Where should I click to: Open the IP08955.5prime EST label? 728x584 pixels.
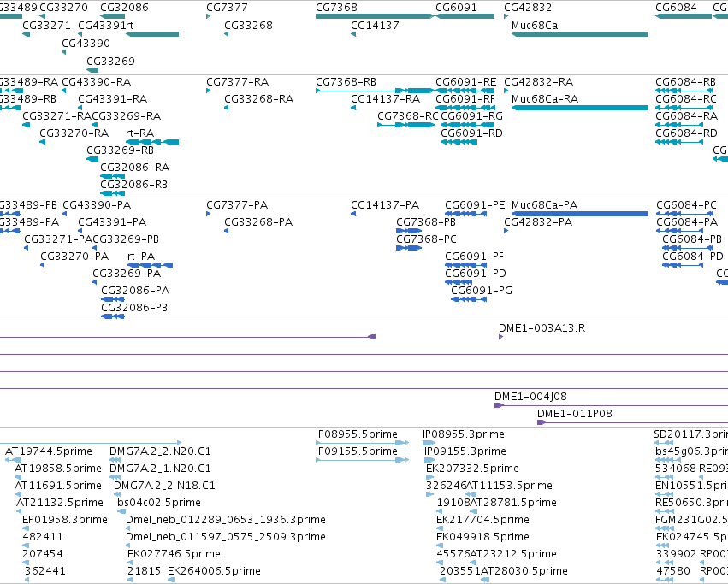[357, 434]
